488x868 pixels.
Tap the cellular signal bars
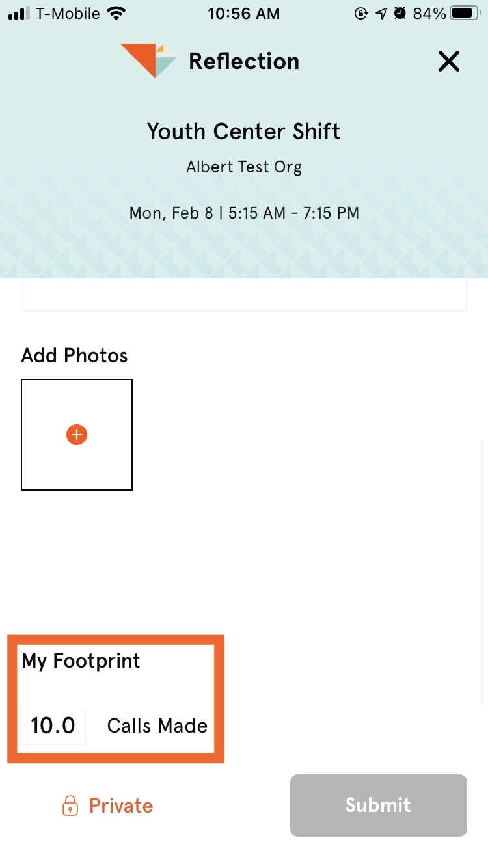19,14
